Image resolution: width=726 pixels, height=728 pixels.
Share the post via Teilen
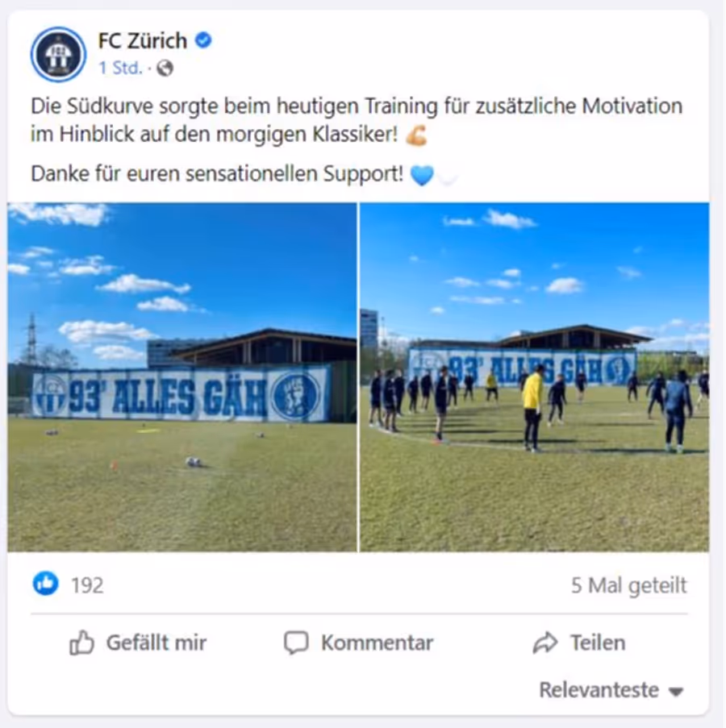[x=579, y=643]
